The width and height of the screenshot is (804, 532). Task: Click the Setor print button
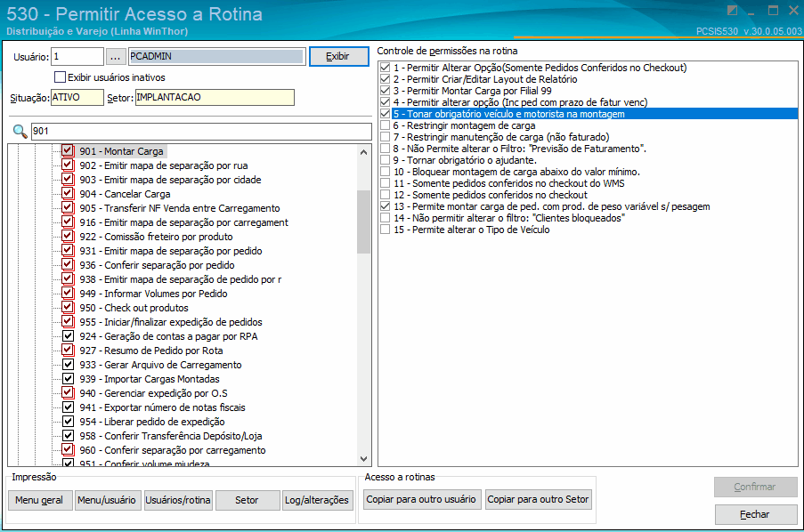248,500
